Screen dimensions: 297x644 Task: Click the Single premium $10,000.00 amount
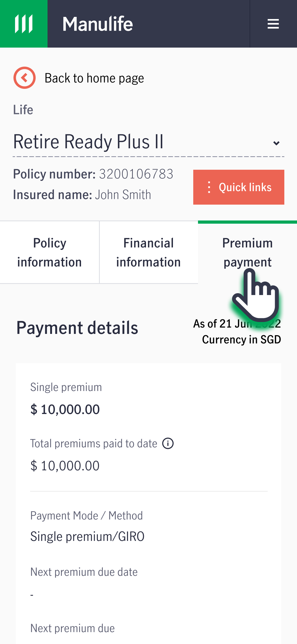65,410
